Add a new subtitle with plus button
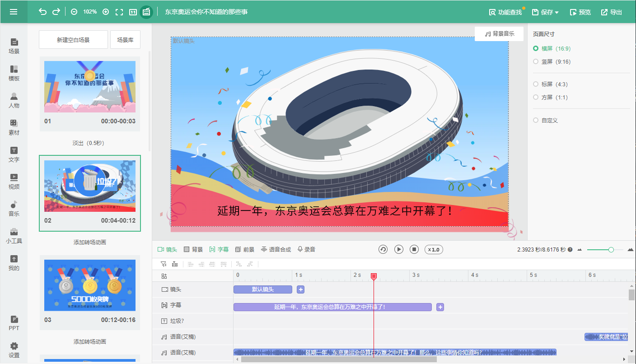The height and width of the screenshot is (364, 636). click(440, 307)
